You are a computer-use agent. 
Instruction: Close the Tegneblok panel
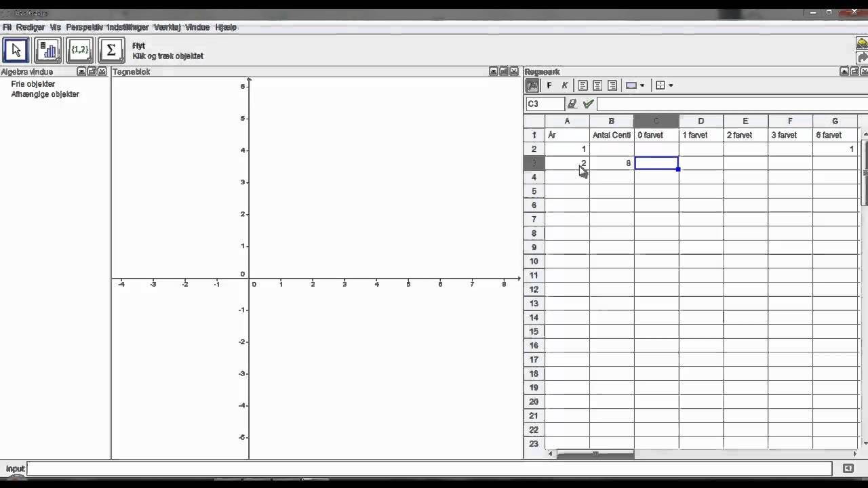tap(514, 71)
